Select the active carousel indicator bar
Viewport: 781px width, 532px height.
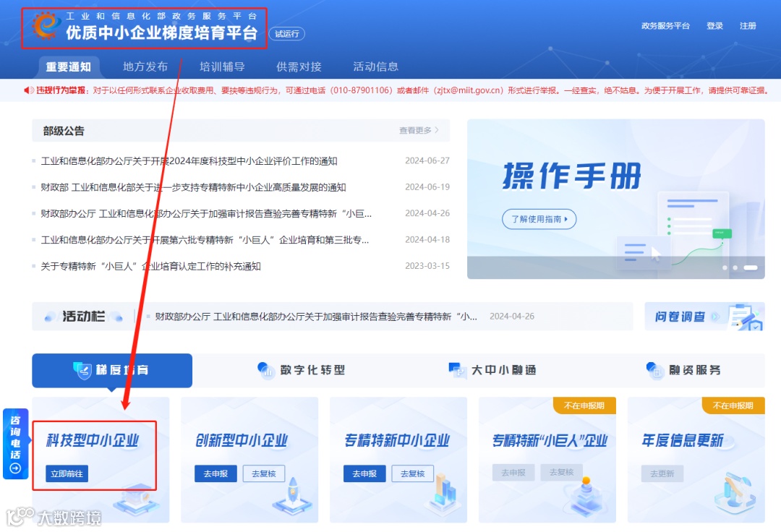[x=750, y=267]
